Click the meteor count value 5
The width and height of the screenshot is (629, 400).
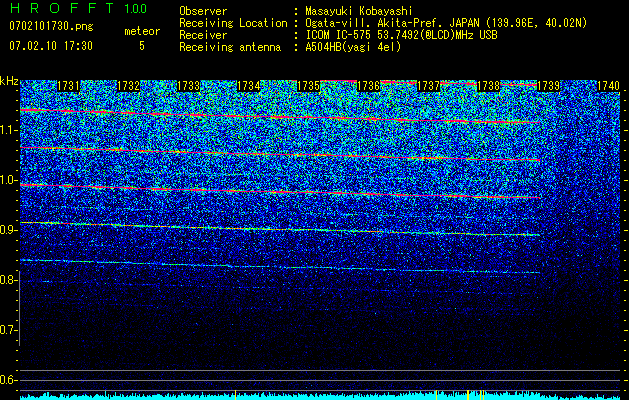[142, 46]
